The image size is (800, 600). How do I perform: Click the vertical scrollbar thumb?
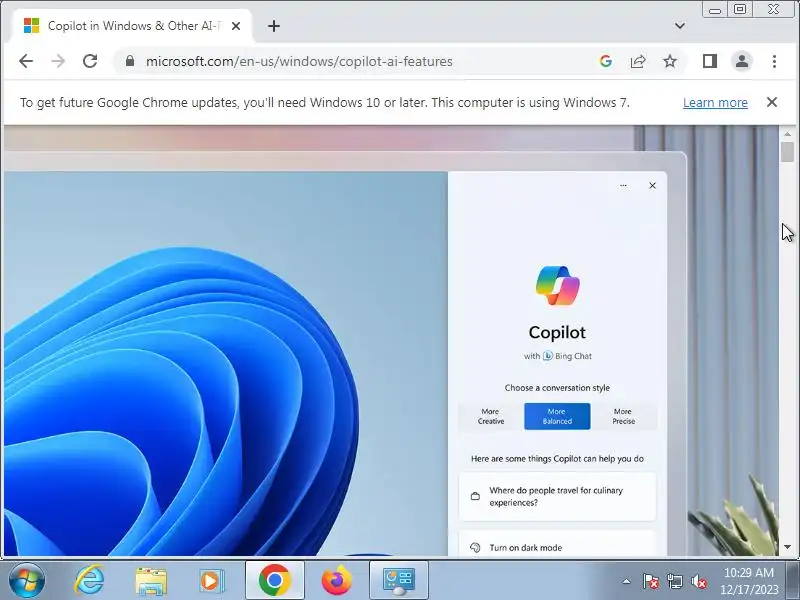coord(787,152)
